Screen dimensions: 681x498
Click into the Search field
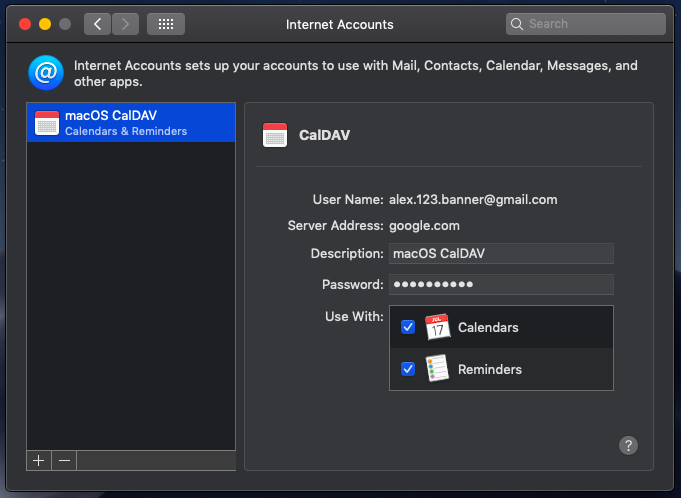coord(586,24)
